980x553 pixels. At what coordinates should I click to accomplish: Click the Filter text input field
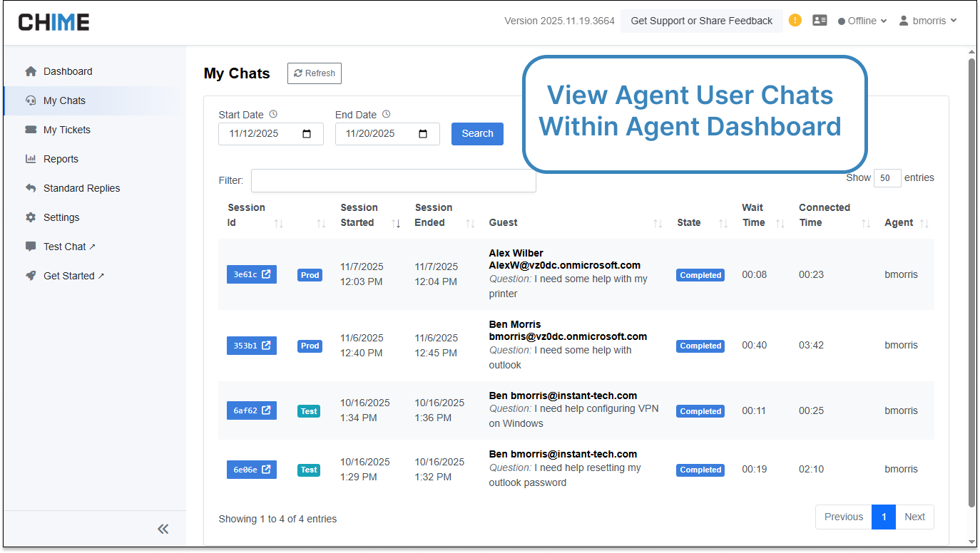point(393,180)
